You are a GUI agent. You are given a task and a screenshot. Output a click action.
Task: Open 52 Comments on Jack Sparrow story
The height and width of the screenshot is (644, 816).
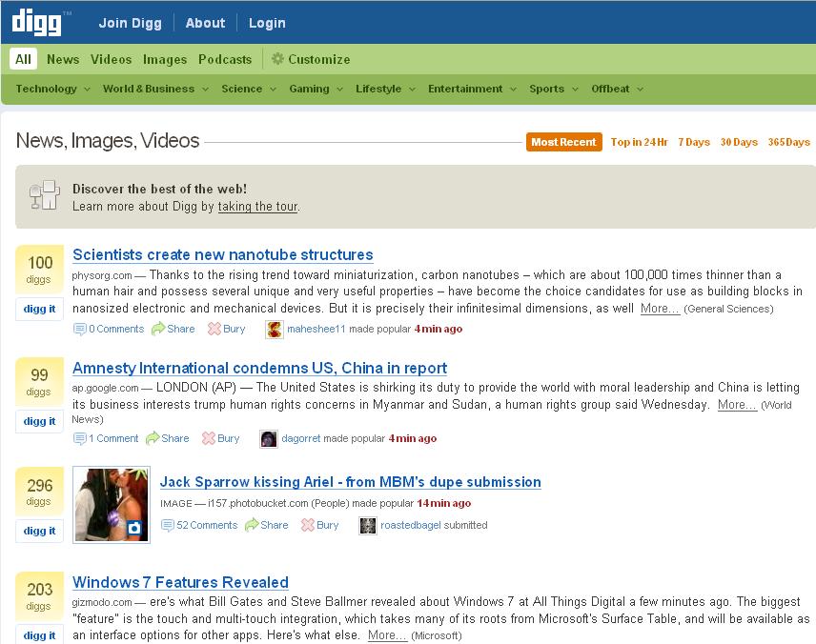[207, 525]
